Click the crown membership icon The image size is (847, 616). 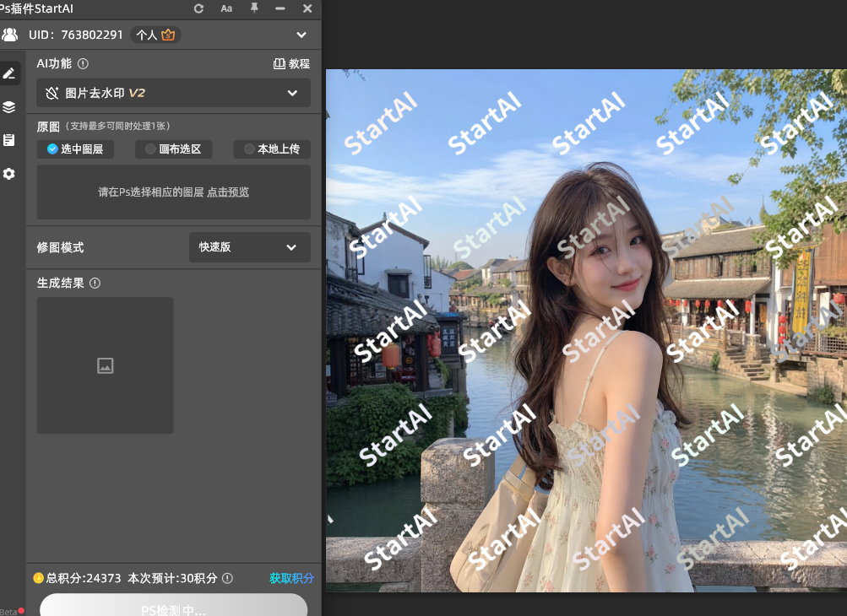168,35
